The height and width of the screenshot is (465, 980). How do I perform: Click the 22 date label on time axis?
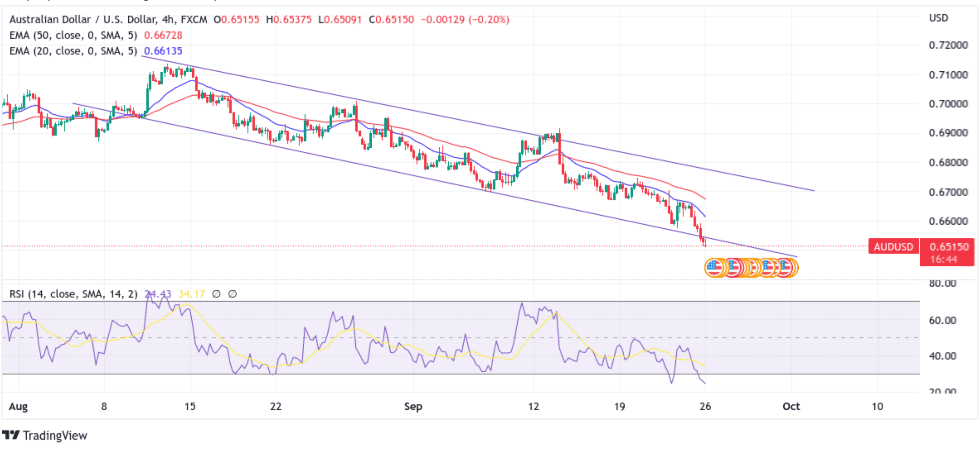pos(276,406)
